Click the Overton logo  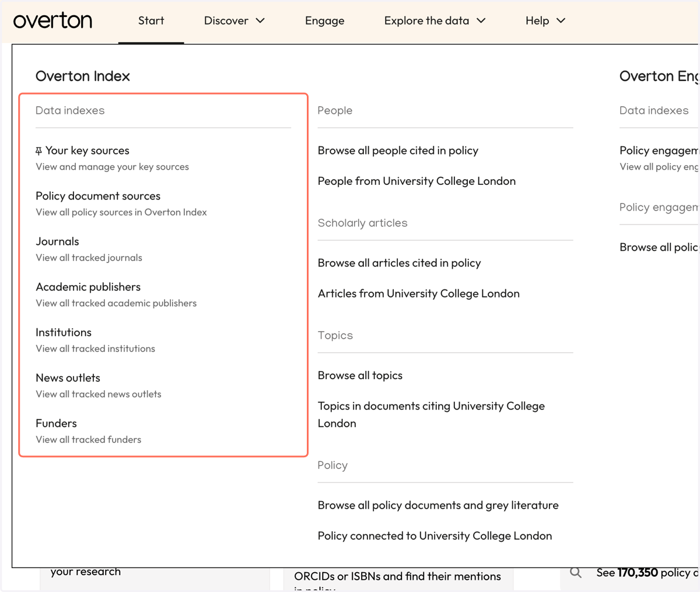click(x=52, y=20)
